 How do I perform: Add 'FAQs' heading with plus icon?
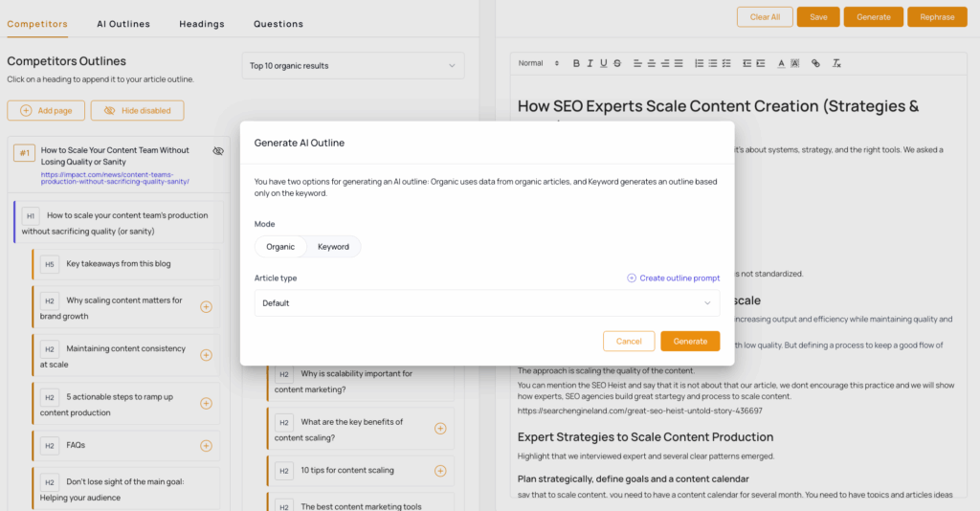point(206,446)
